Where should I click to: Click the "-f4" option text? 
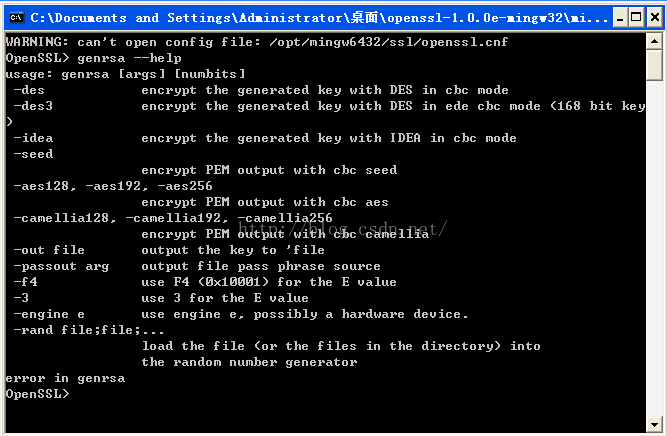pos(26,282)
